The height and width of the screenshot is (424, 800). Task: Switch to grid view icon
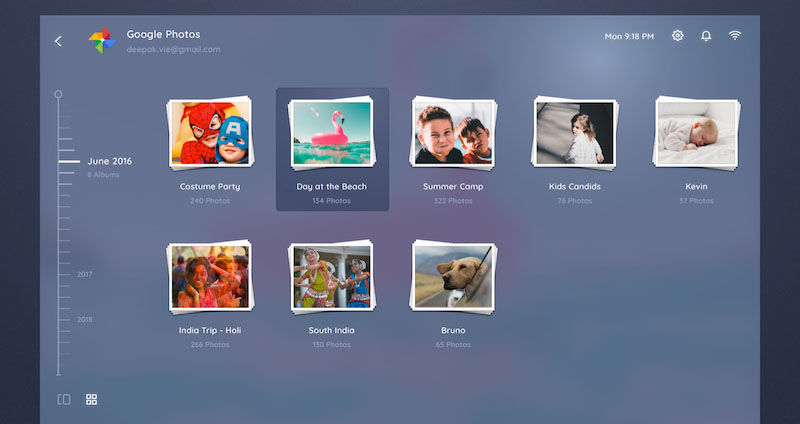(91, 399)
